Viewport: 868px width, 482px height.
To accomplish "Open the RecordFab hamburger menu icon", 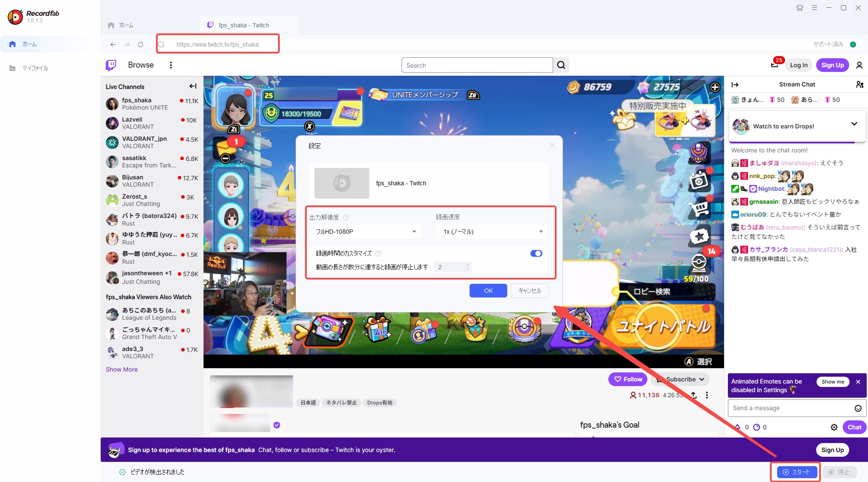I will (x=814, y=8).
